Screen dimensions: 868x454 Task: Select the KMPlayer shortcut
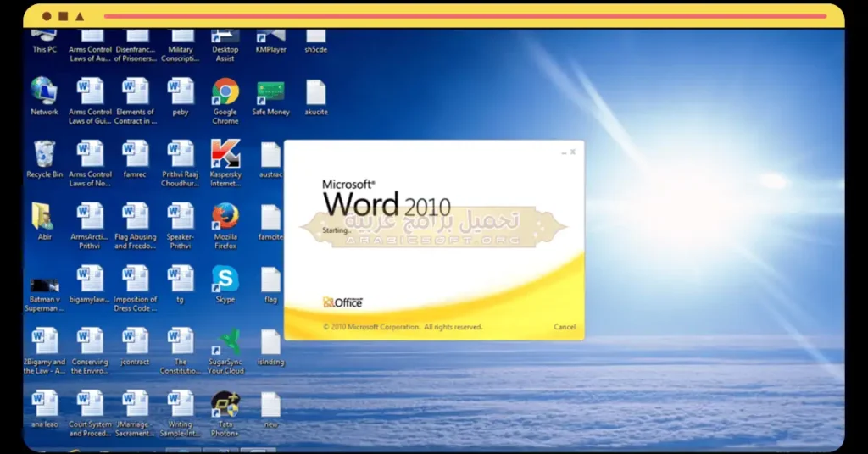point(270,36)
